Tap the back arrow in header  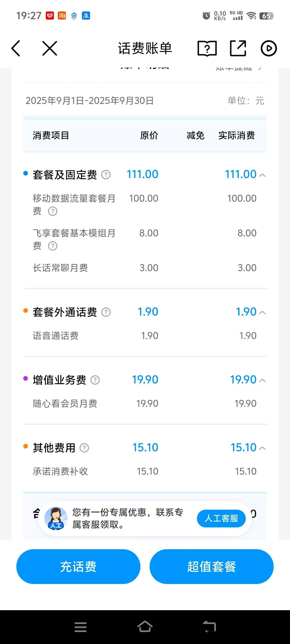tap(15, 48)
